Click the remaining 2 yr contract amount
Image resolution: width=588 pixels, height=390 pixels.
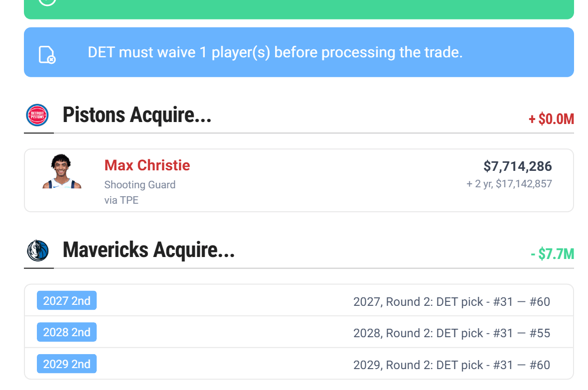pyautogui.click(x=509, y=184)
